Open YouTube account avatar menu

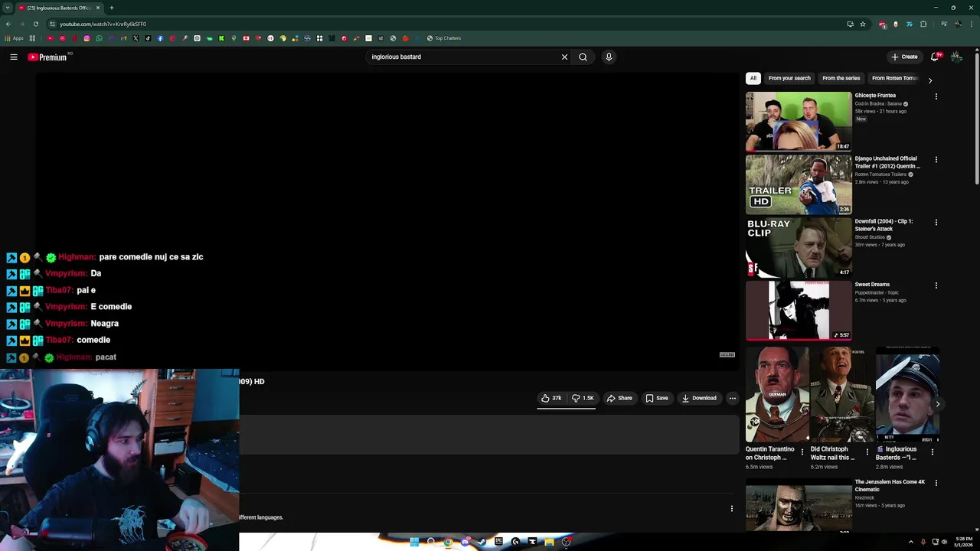(x=956, y=57)
